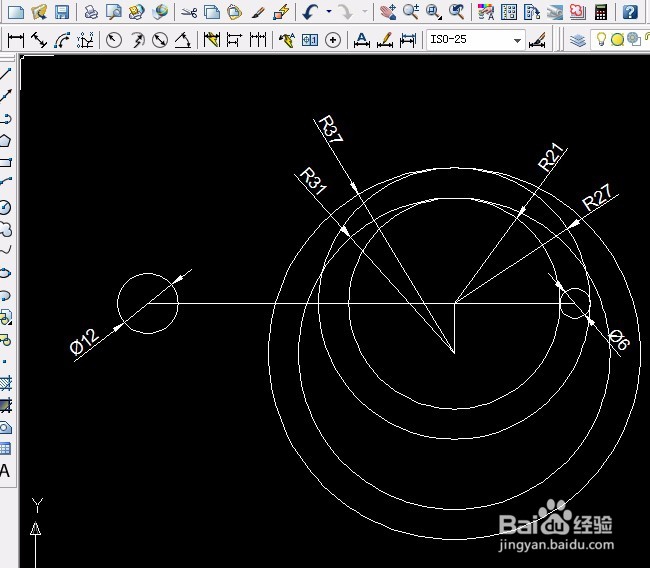Cut selection with scissors icon
The image size is (650, 568).
click(189, 12)
